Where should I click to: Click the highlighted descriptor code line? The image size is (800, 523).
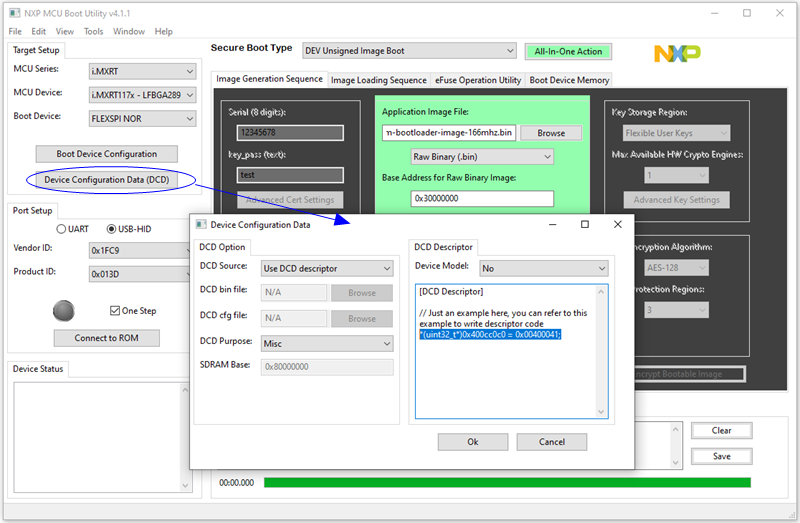(490, 335)
